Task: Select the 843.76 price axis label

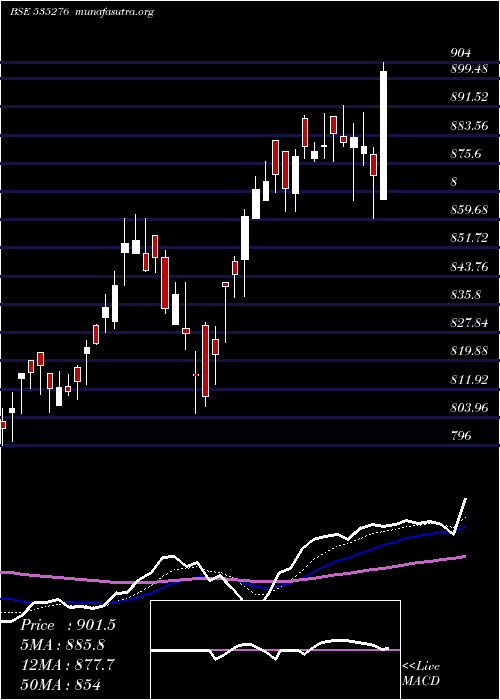Action: [469, 267]
